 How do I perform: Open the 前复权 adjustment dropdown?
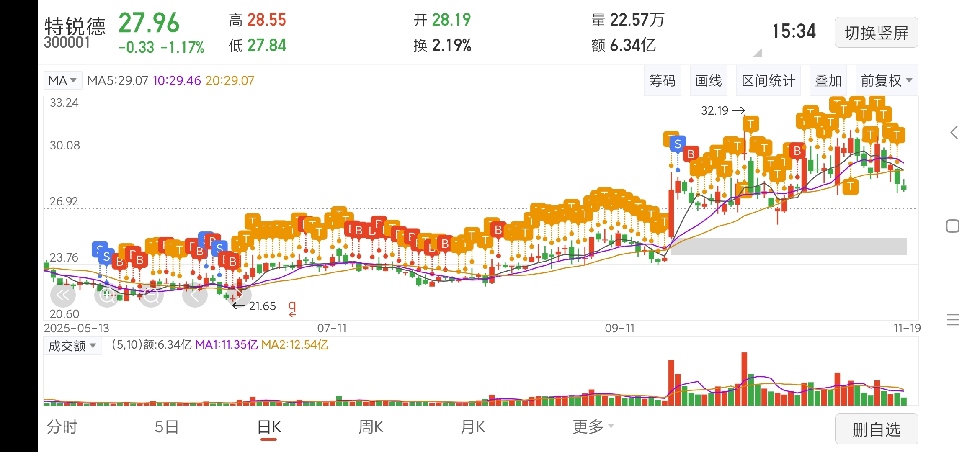[x=886, y=80]
